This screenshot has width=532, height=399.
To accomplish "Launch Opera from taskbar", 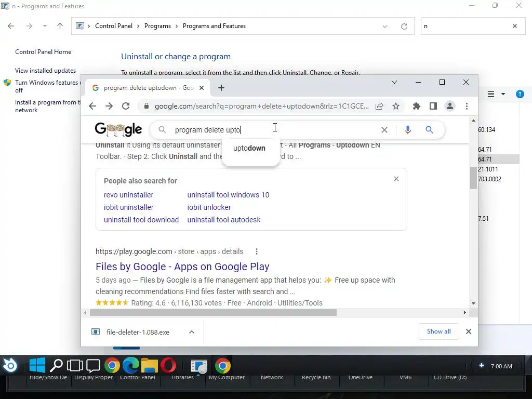I will [x=168, y=365].
